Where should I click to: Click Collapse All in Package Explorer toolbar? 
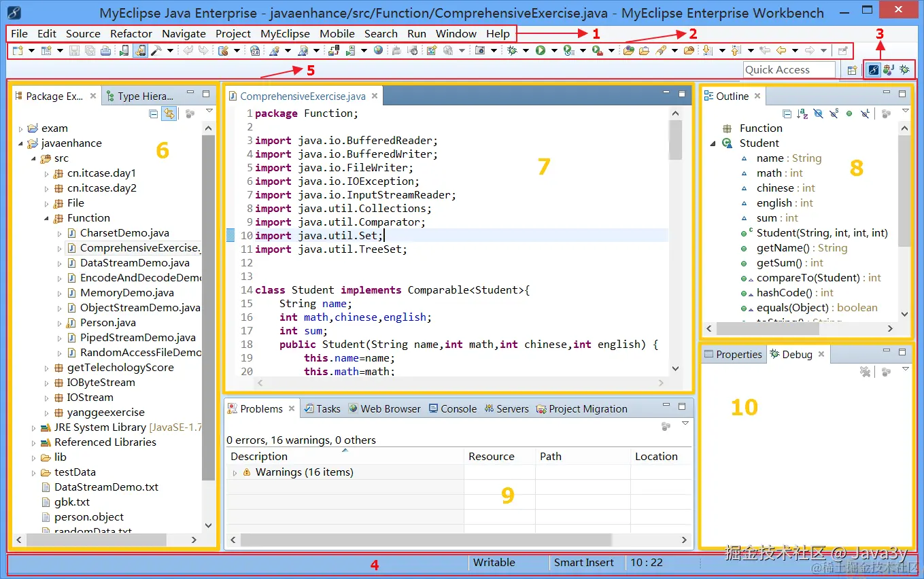pyautogui.click(x=154, y=113)
